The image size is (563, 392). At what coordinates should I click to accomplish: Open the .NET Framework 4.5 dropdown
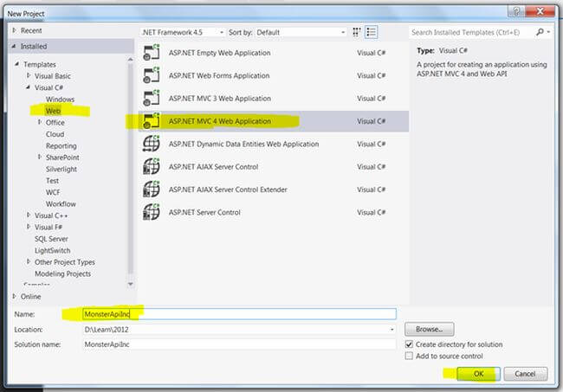coord(183,32)
